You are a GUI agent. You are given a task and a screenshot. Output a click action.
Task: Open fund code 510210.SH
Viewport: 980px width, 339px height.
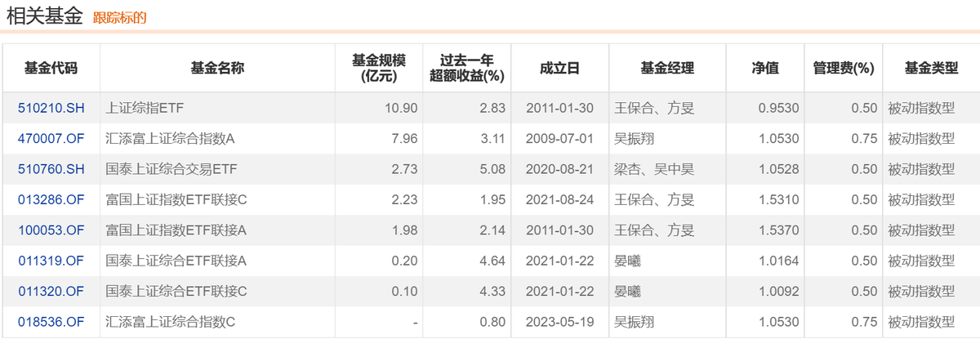pos(51,108)
